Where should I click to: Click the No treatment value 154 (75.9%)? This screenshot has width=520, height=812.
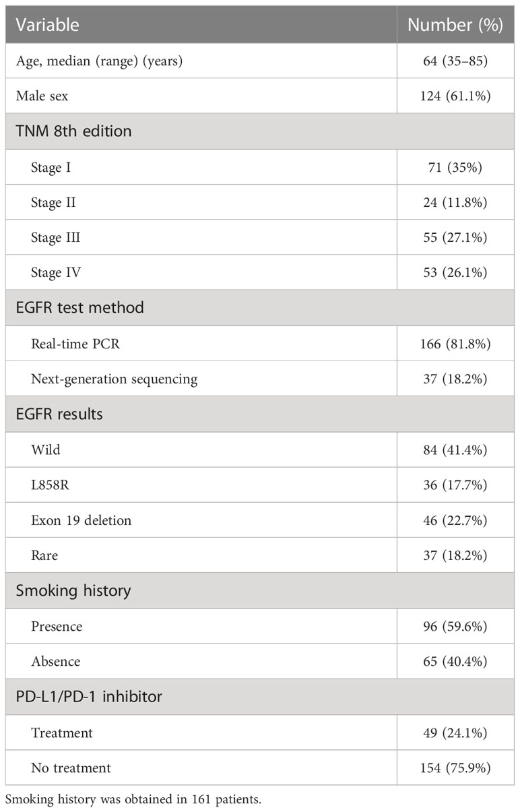coord(456,767)
